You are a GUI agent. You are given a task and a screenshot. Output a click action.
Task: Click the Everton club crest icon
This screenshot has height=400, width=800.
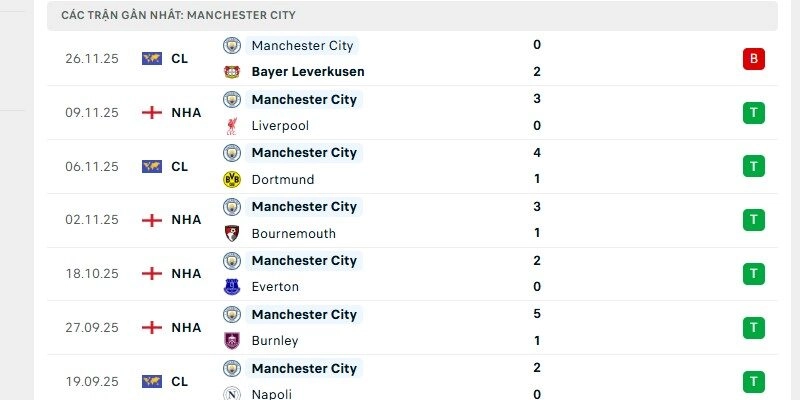pos(232,287)
